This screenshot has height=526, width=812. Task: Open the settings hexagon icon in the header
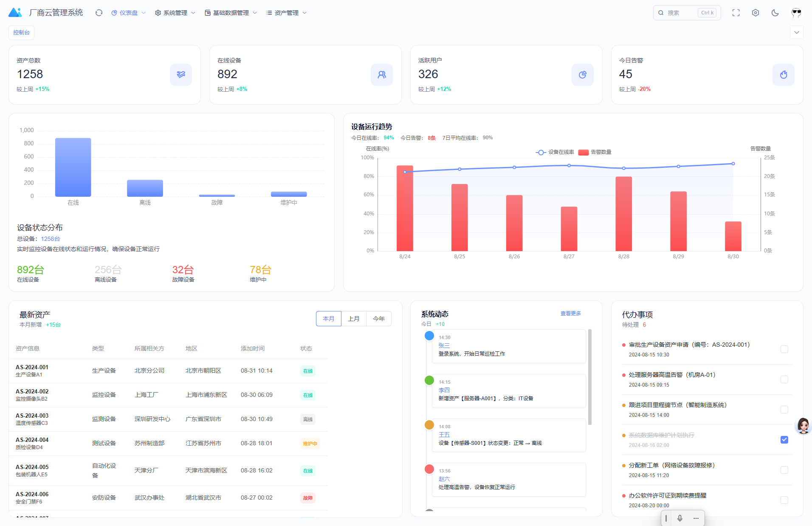click(756, 13)
